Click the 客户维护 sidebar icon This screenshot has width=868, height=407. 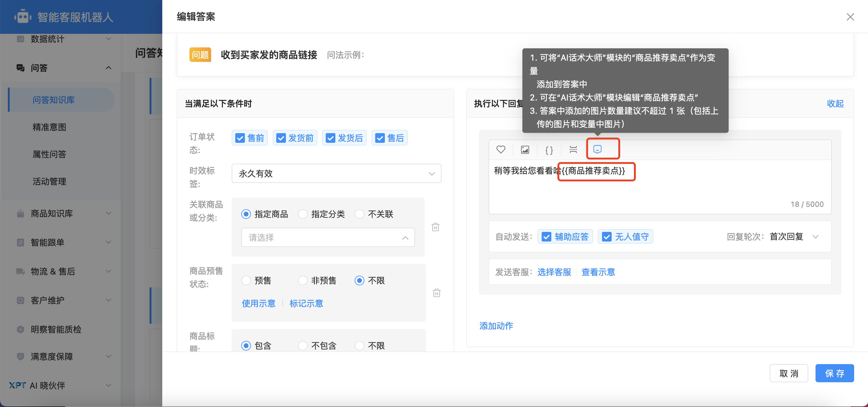click(21, 300)
